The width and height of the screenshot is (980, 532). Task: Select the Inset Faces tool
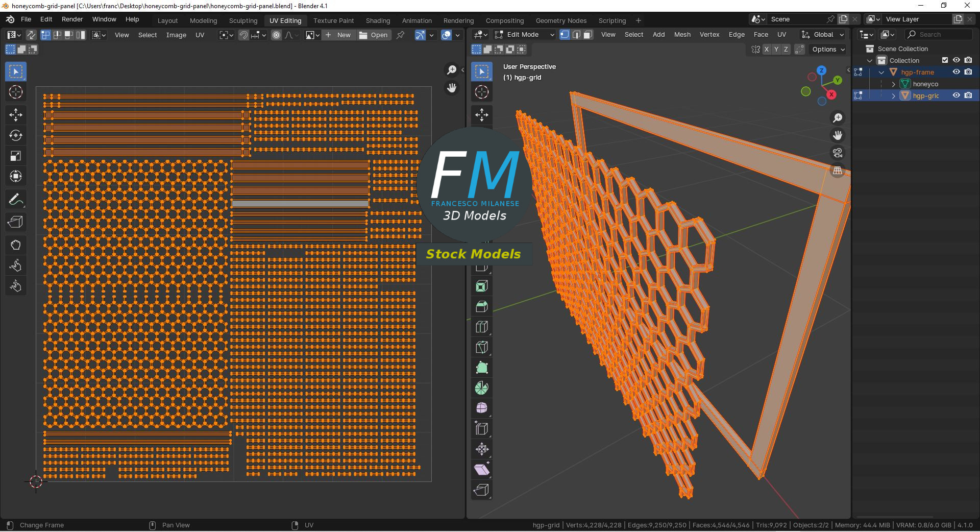tap(481, 286)
